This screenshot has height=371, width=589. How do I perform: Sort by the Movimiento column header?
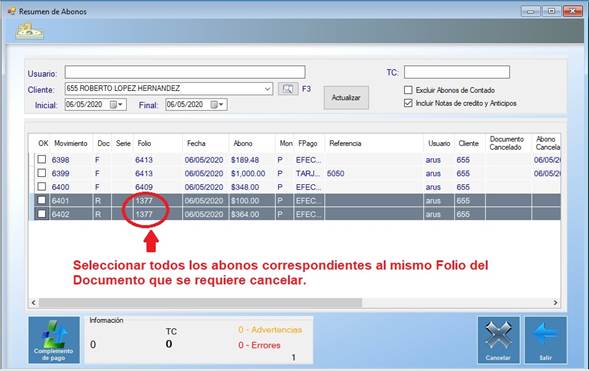click(71, 143)
